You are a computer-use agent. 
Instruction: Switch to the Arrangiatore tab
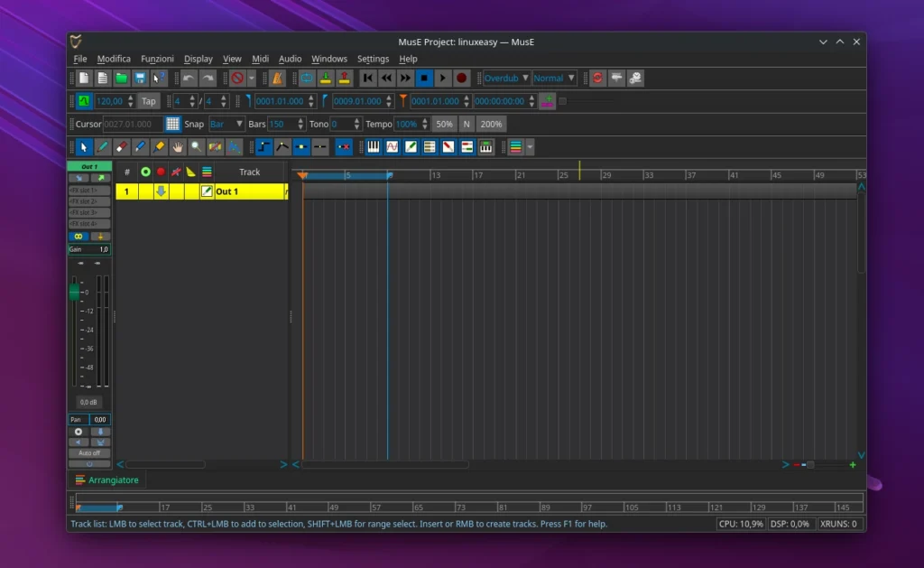coord(107,480)
